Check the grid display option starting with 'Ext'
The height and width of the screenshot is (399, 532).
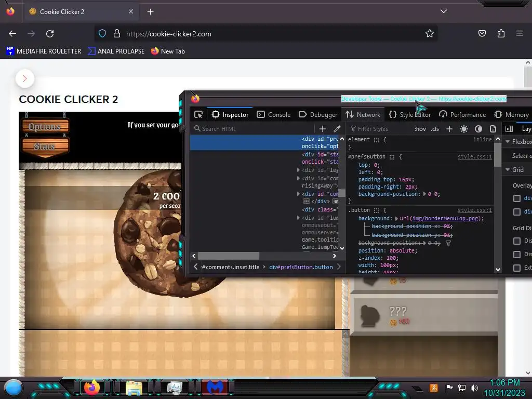(x=517, y=268)
